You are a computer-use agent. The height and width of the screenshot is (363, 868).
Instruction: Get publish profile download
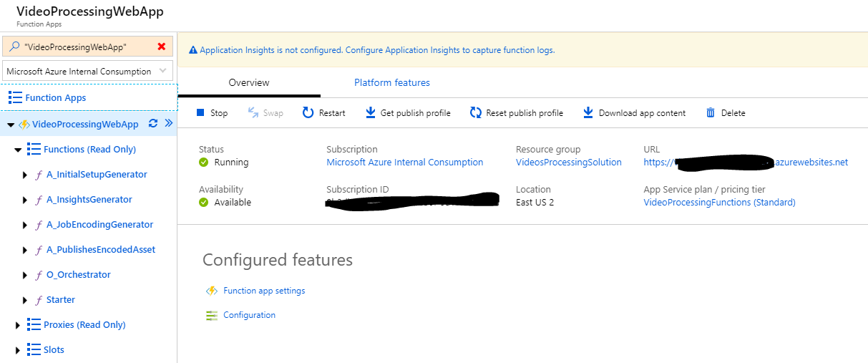(x=408, y=113)
